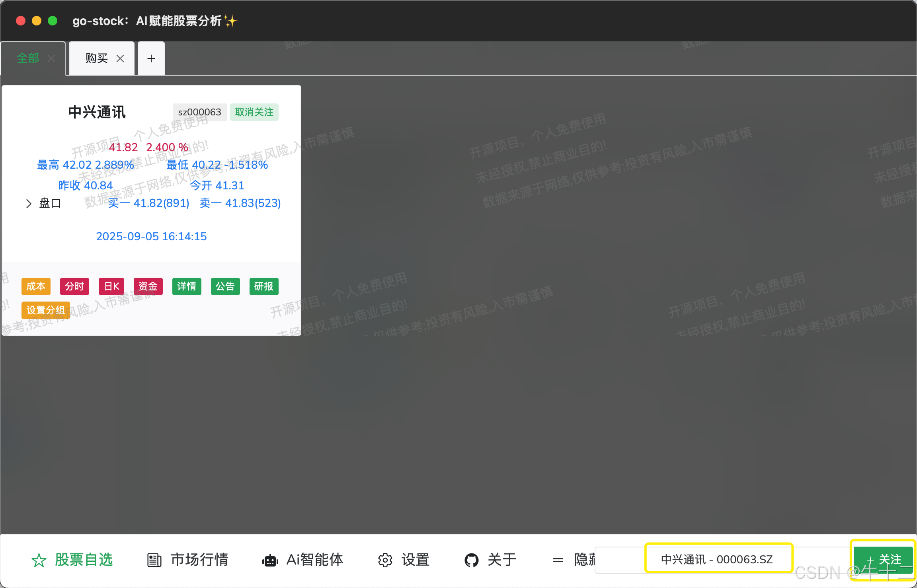This screenshot has height=588, width=917.
Task: Click the 买一 41.82(891) bid quote
Action: [149, 203]
